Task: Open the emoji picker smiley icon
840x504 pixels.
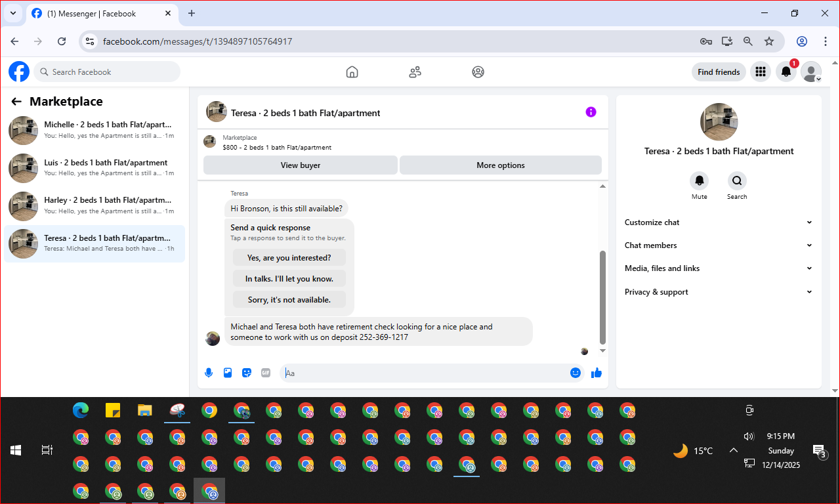Action: [576, 373]
